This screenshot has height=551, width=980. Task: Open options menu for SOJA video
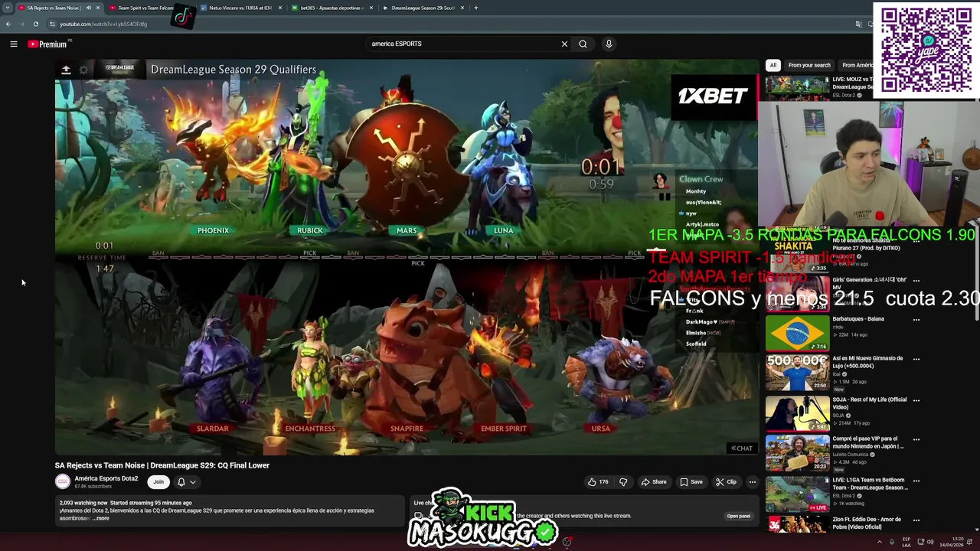[x=916, y=400]
